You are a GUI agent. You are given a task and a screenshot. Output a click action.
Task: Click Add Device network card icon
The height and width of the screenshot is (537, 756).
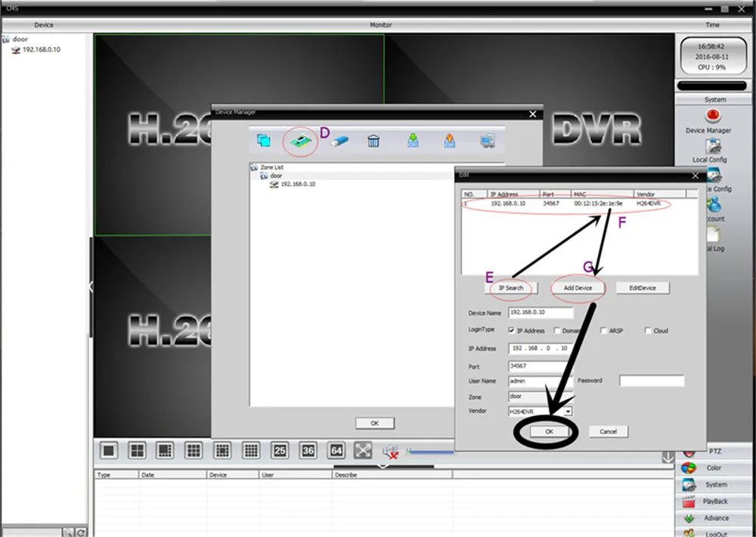click(300, 141)
